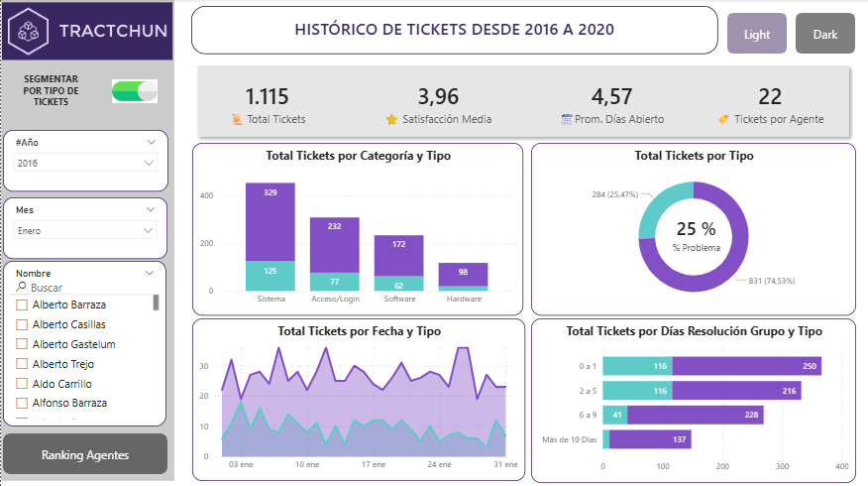Click the Tickets por Agente tag icon
868x486 pixels.
[723, 119]
